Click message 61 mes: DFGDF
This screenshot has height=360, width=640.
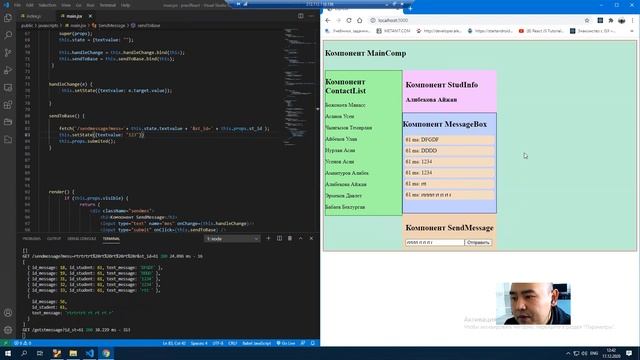[x=449, y=140]
